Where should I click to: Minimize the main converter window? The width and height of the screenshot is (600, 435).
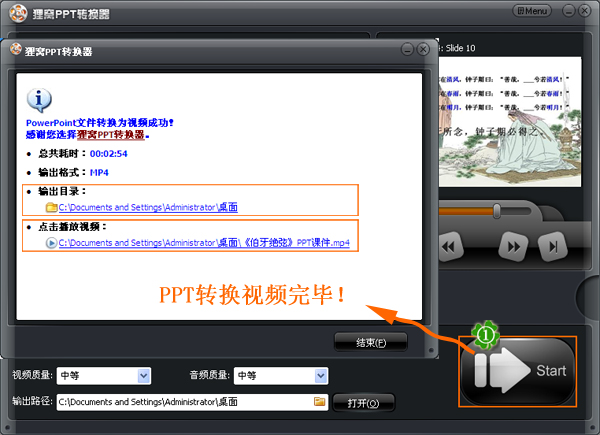click(x=569, y=11)
